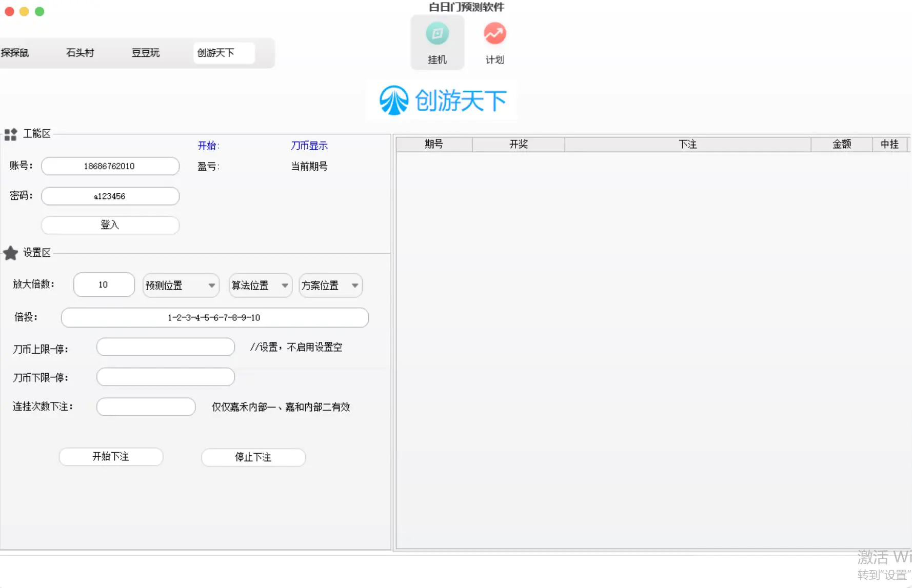Open the 算法位置 dropdown

point(260,286)
